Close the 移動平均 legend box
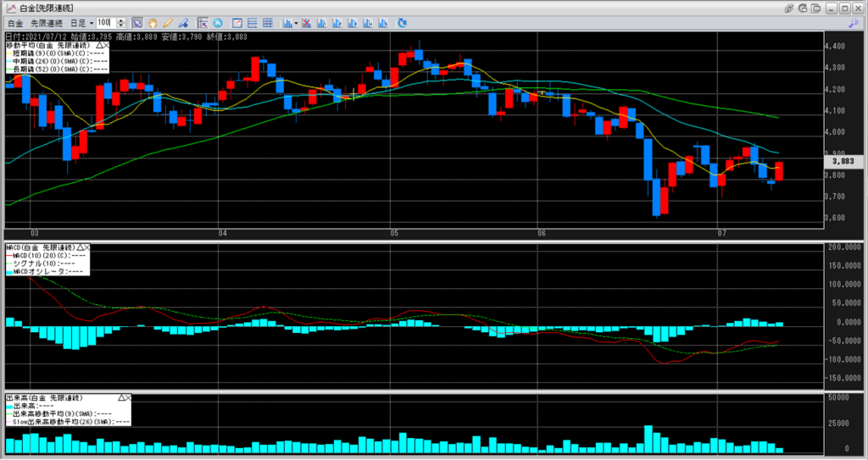868x460 pixels. [x=106, y=45]
